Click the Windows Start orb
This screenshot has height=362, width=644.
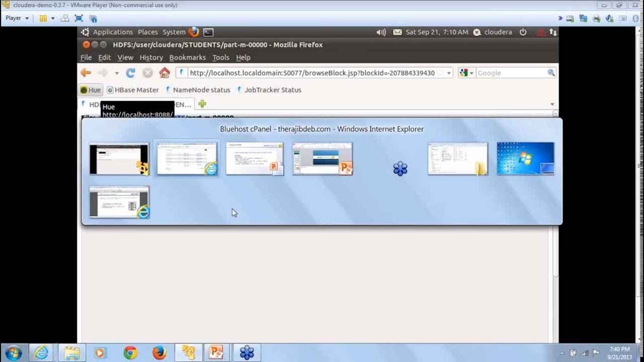pos(13,352)
